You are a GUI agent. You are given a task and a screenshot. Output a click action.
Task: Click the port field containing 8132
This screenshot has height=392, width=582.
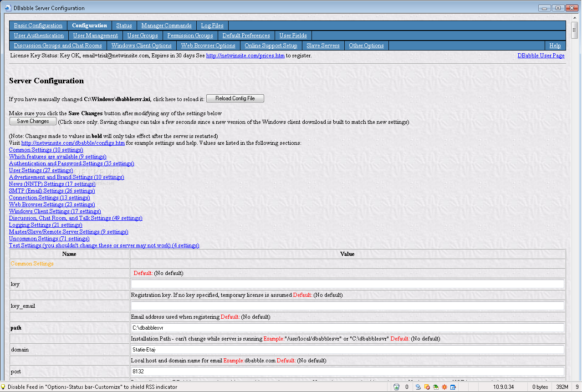[x=347, y=372]
